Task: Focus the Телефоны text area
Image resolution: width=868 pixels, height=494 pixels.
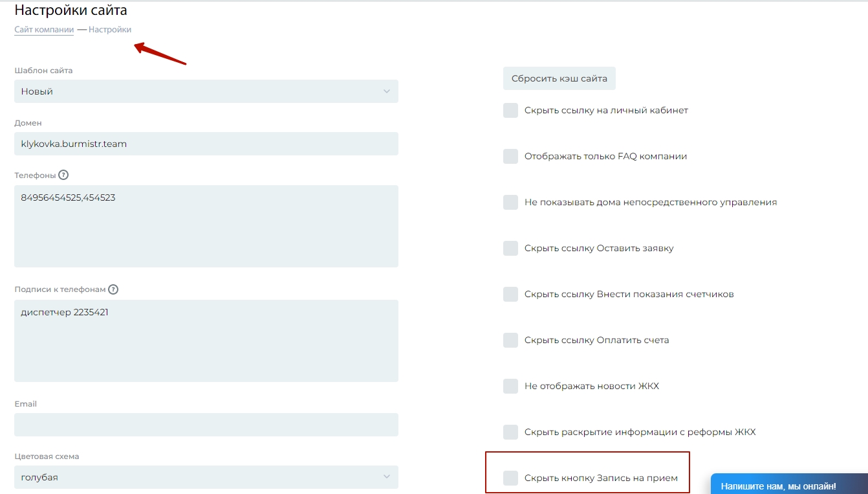Action: [x=206, y=227]
